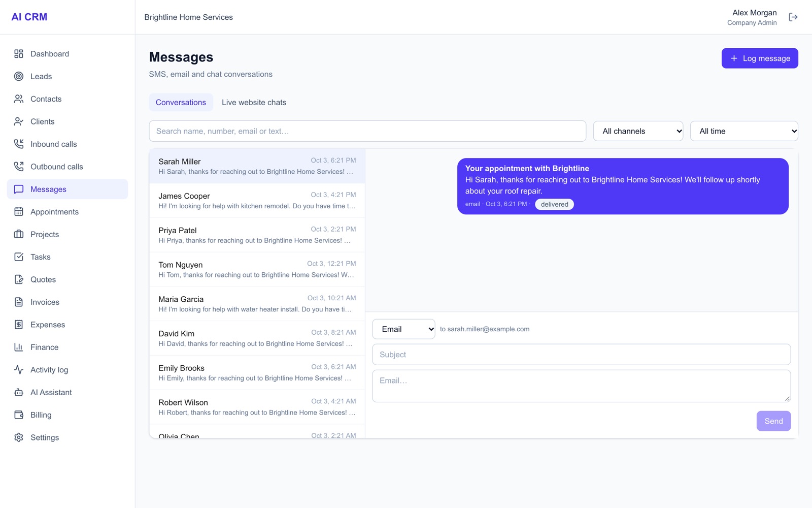
Task: Open the James Cooper conversation
Action: [257, 201]
